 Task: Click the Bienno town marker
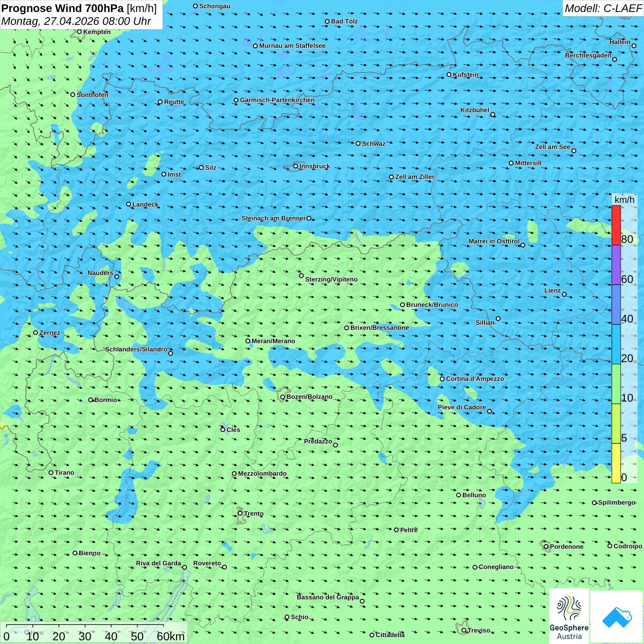[75, 553]
